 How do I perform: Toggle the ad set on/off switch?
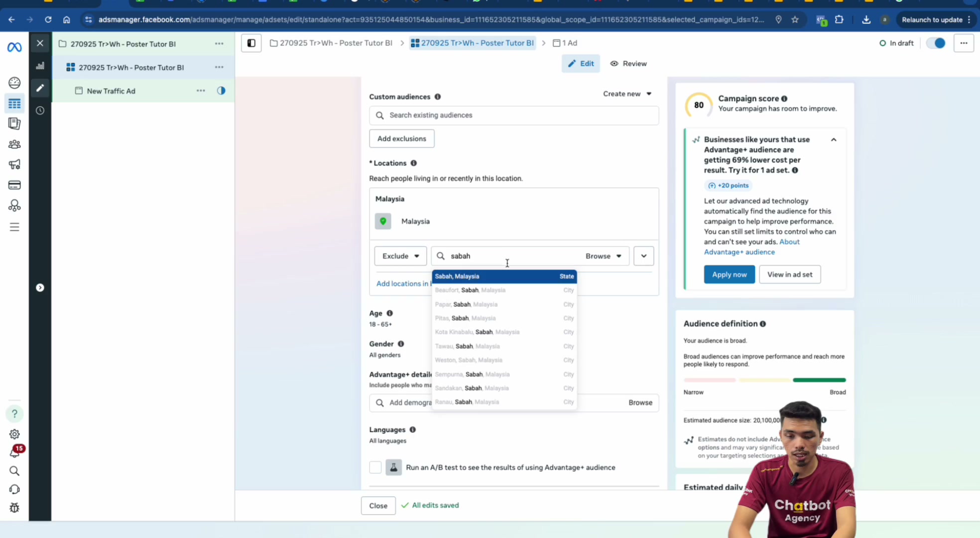pyautogui.click(x=936, y=43)
